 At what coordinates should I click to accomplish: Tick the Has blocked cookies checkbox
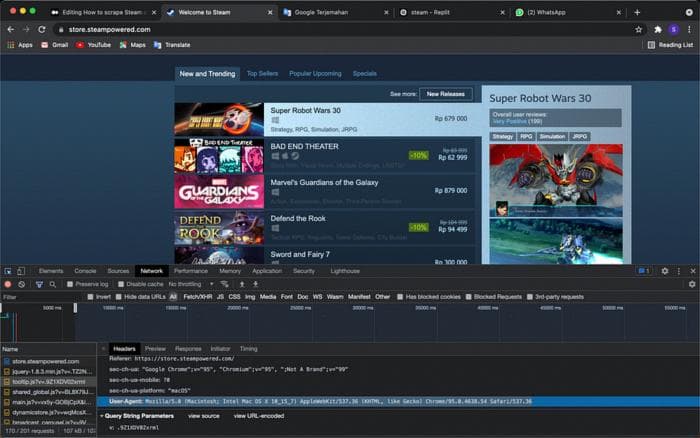coord(400,297)
